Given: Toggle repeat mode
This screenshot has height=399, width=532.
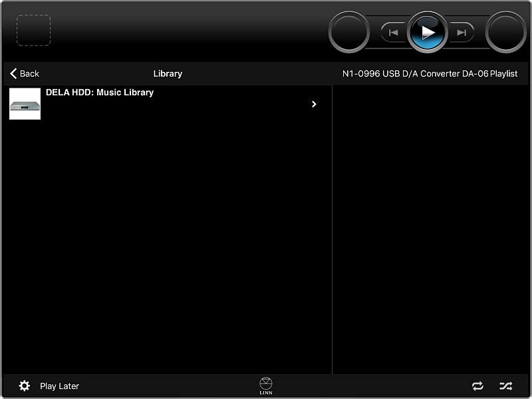Looking at the screenshot, I should (x=477, y=386).
